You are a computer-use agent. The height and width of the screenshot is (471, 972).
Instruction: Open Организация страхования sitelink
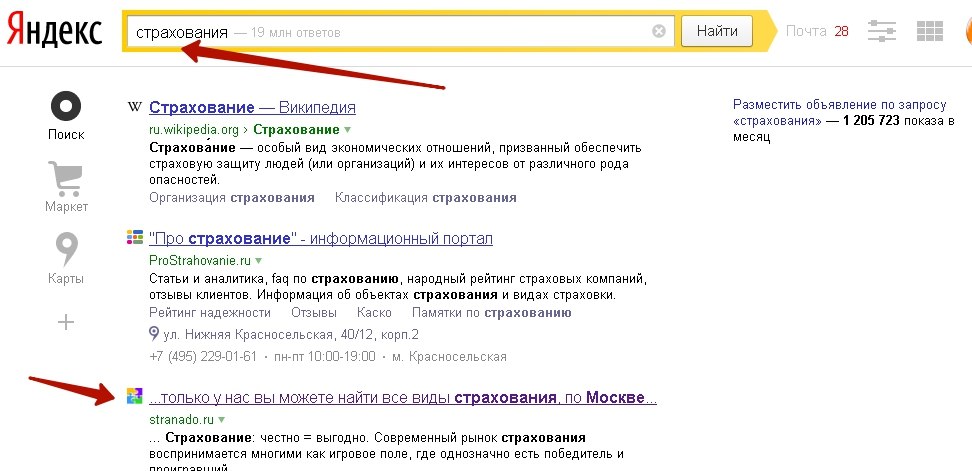(x=232, y=198)
